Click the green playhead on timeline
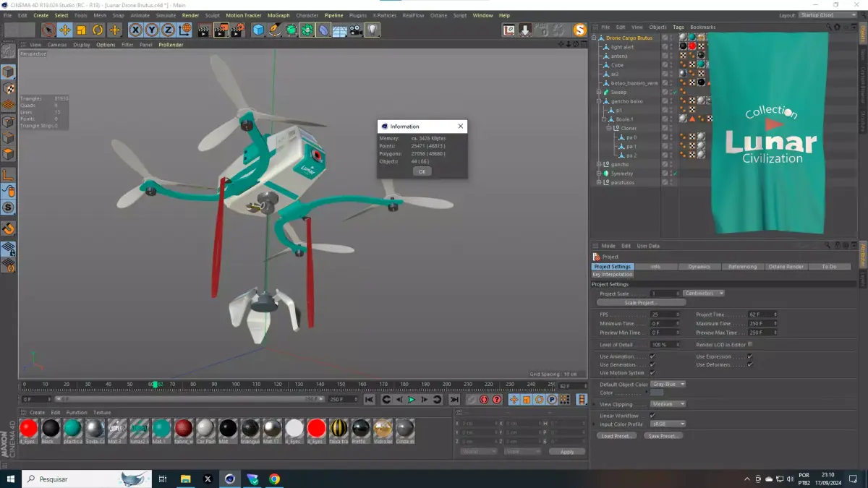The width and height of the screenshot is (868, 488). pos(155,385)
